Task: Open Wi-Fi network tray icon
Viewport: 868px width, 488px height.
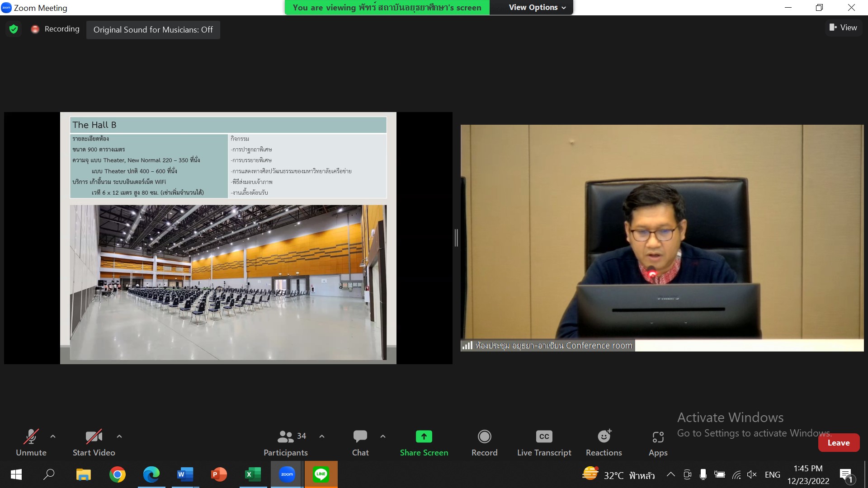Action: click(x=736, y=474)
